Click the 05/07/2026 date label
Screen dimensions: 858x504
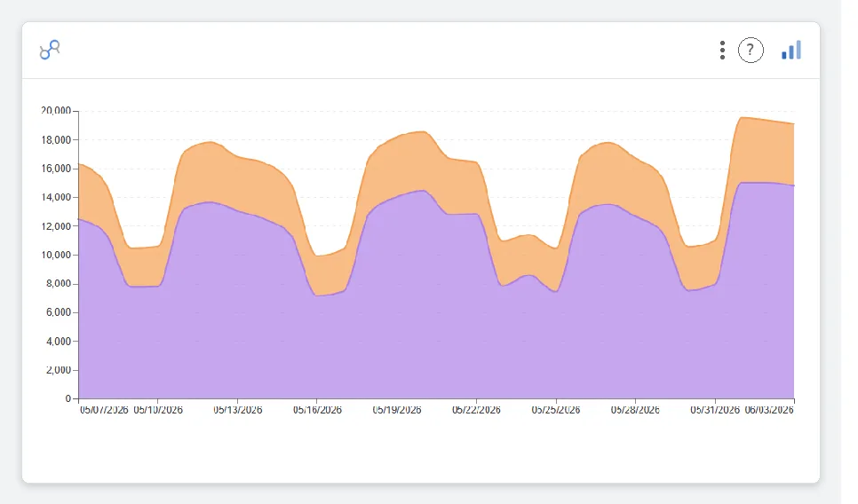tap(104, 410)
